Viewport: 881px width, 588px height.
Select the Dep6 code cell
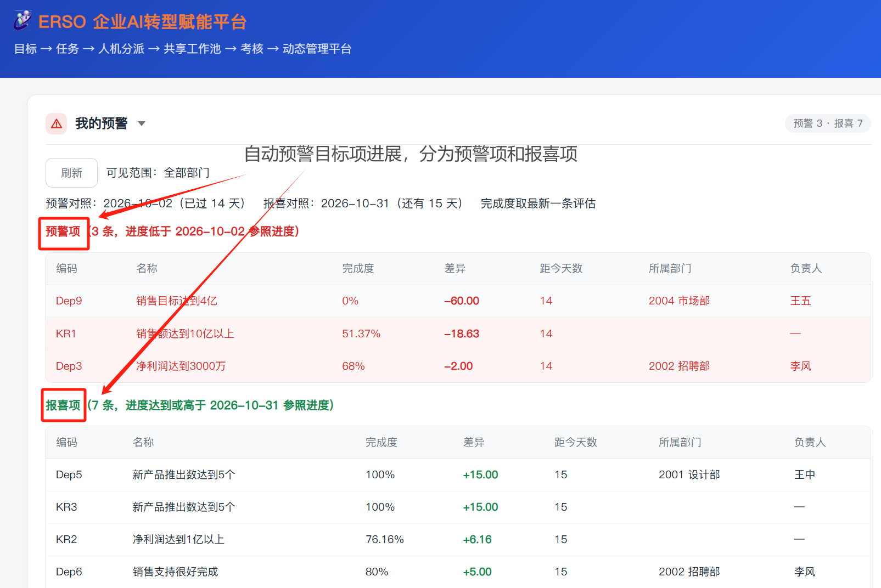69,572
